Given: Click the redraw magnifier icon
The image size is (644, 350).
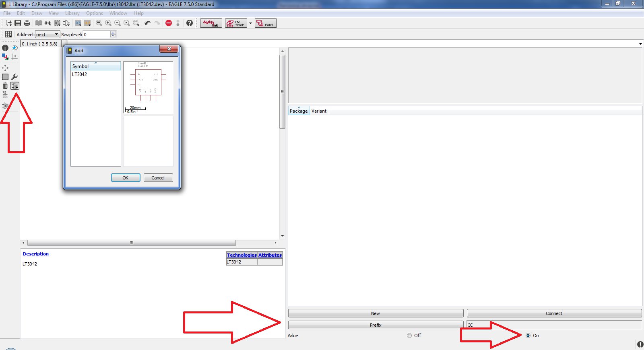Looking at the screenshot, I should 127,23.
